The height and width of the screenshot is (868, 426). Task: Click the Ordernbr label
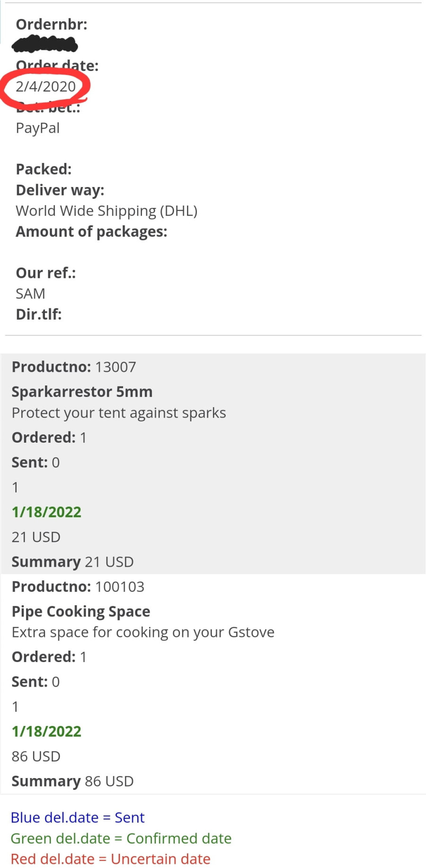(x=52, y=25)
